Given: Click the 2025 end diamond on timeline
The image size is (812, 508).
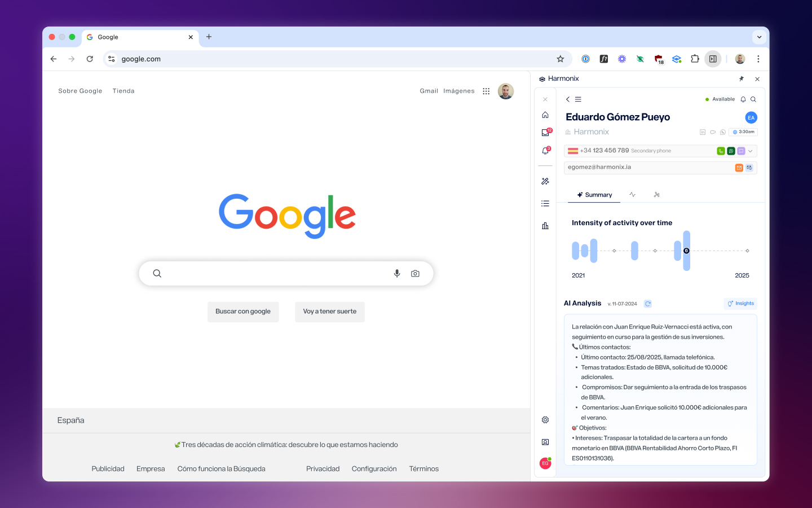Looking at the screenshot, I should tap(747, 251).
